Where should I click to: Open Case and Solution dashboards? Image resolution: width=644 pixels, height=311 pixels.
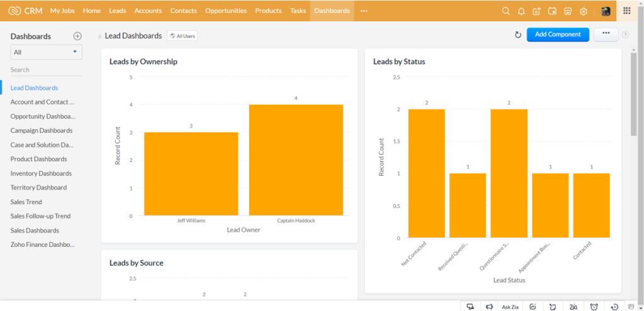pyautogui.click(x=42, y=145)
